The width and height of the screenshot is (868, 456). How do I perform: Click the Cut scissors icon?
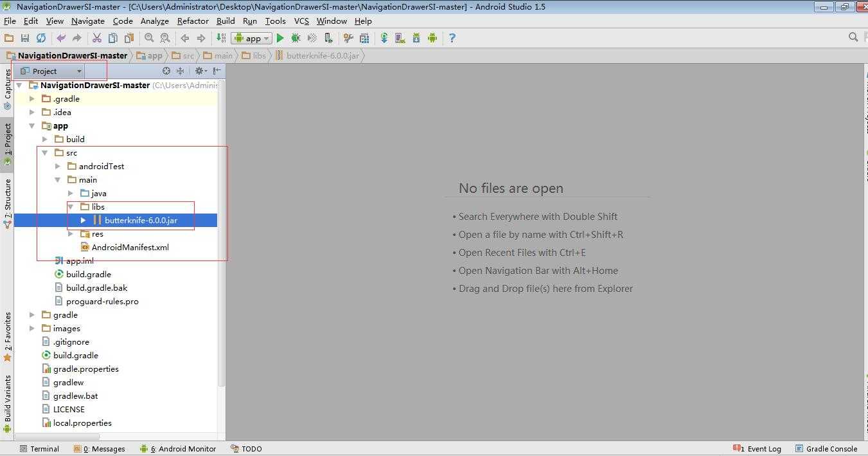(97, 38)
